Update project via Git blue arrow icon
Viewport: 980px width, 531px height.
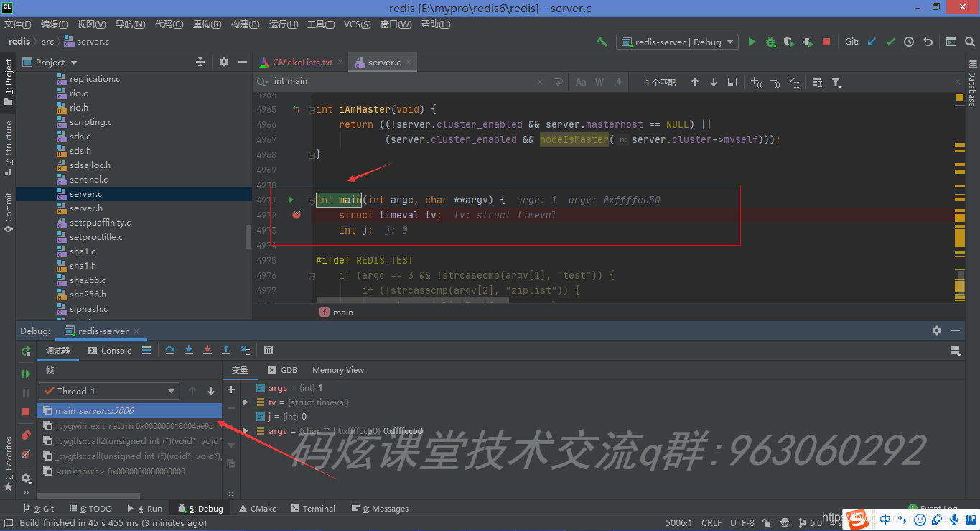[872, 42]
